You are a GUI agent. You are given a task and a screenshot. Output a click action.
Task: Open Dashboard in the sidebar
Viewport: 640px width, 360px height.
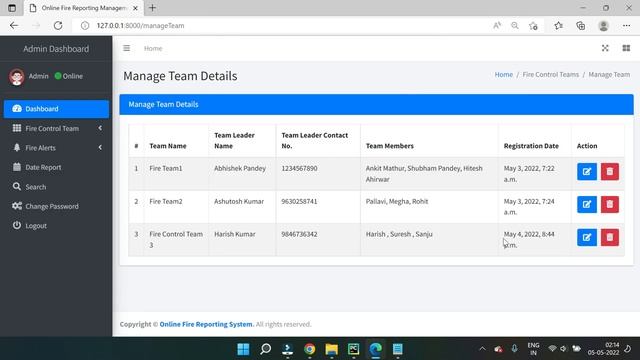pyautogui.click(x=56, y=109)
